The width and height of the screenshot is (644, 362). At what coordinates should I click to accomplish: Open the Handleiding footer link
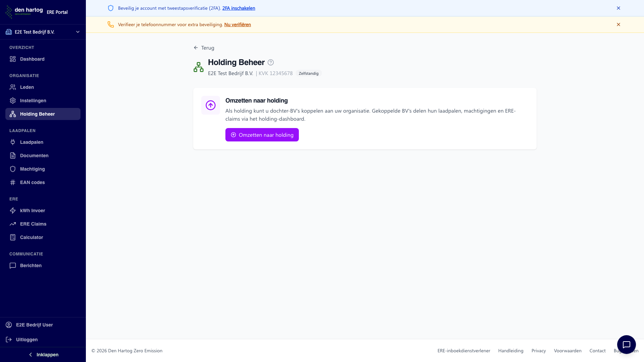511,351
